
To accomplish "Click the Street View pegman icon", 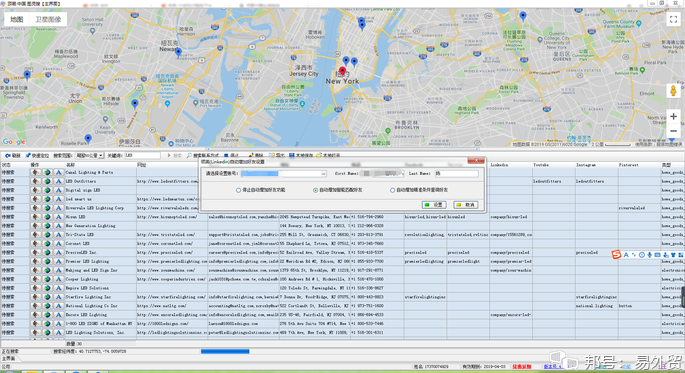I will 673,91.
